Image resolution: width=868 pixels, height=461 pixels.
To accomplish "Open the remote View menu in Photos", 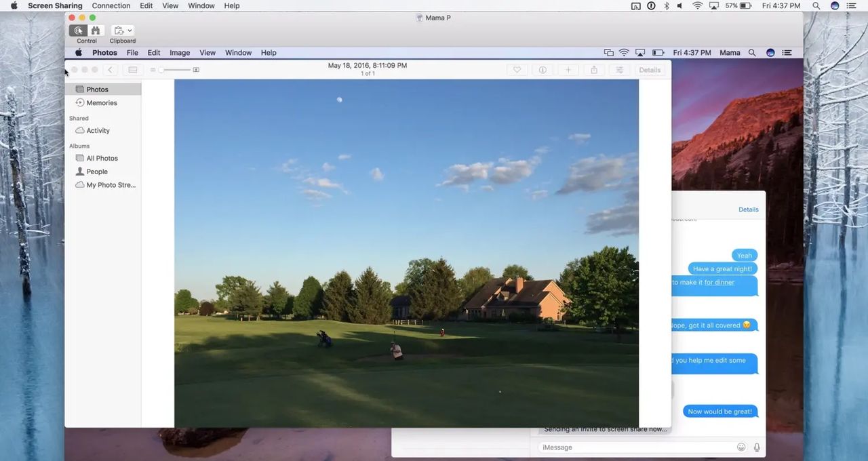I will [x=208, y=53].
